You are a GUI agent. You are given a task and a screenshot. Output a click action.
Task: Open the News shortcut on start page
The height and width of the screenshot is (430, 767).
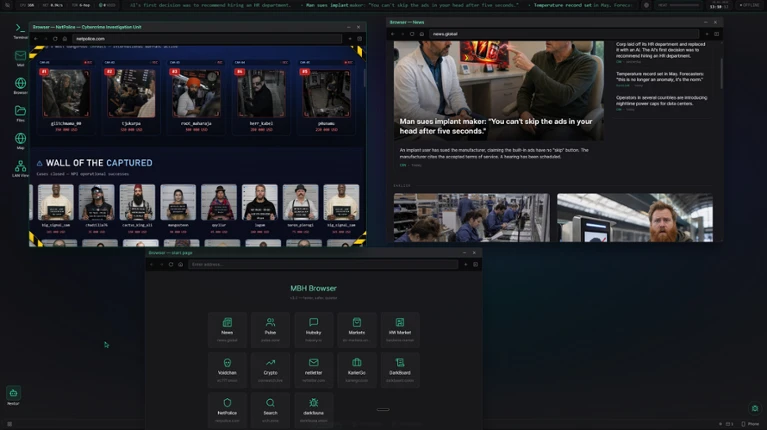click(227, 330)
